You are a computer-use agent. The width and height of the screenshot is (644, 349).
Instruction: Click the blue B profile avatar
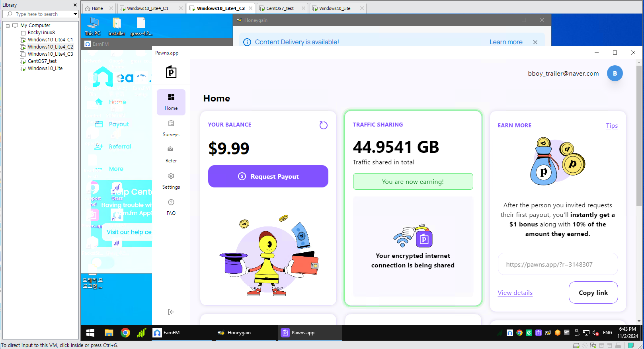[x=615, y=73]
